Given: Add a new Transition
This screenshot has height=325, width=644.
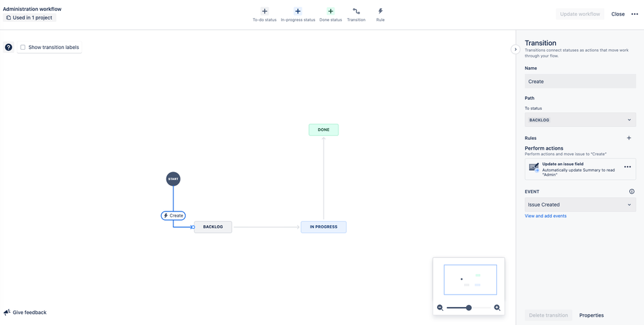Looking at the screenshot, I should [x=356, y=14].
